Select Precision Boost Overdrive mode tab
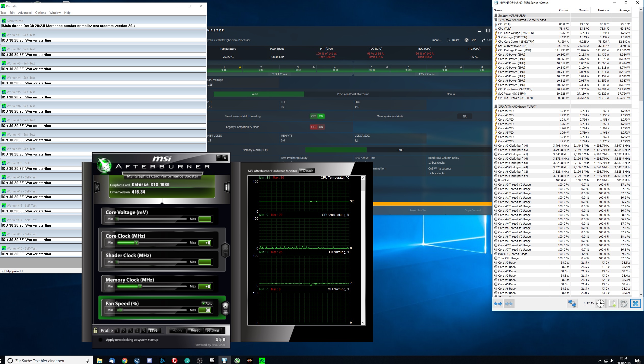The width and height of the screenshot is (644, 364). (353, 94)
